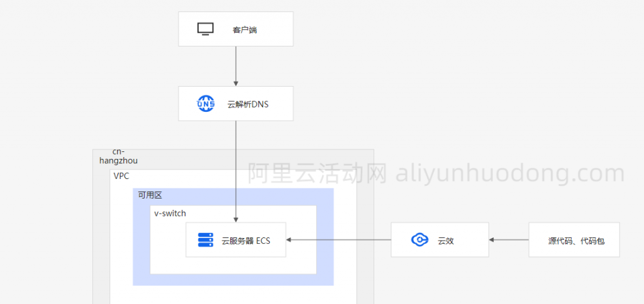Select the 源代码、代码包 box
Viewport: 644px width, 304px height.
(574, 240)
